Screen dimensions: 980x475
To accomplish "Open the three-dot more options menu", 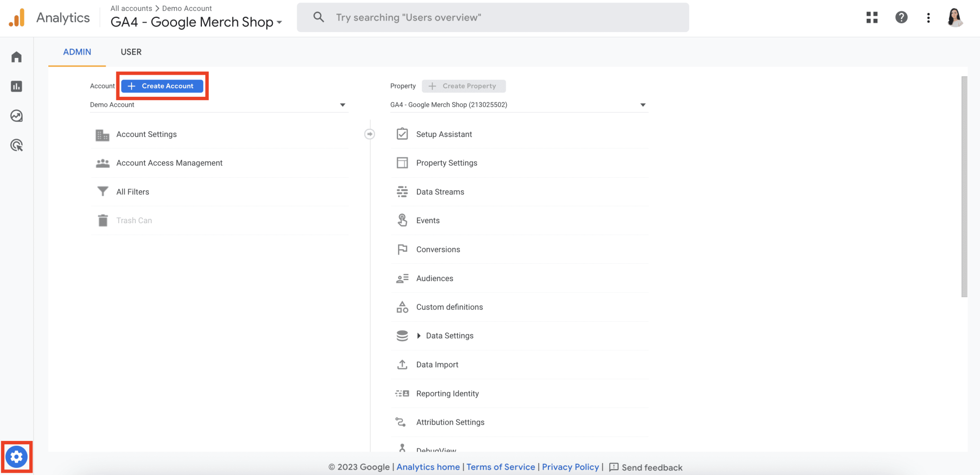I will 928,18.
